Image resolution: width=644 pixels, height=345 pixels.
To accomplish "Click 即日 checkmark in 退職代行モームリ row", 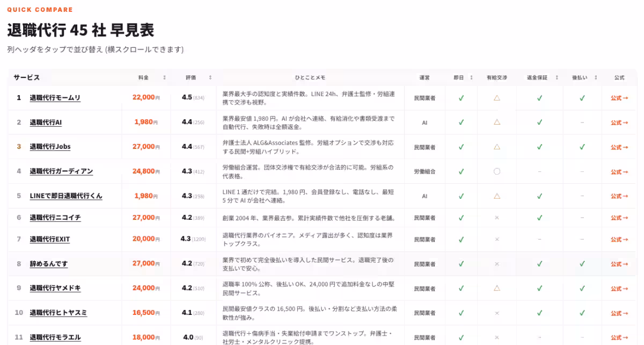I will pos(461,98).
